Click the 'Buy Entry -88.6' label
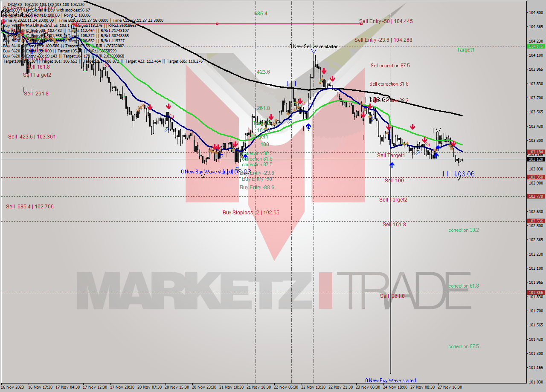Screen dimensions: 546x392 click(257, 187)
